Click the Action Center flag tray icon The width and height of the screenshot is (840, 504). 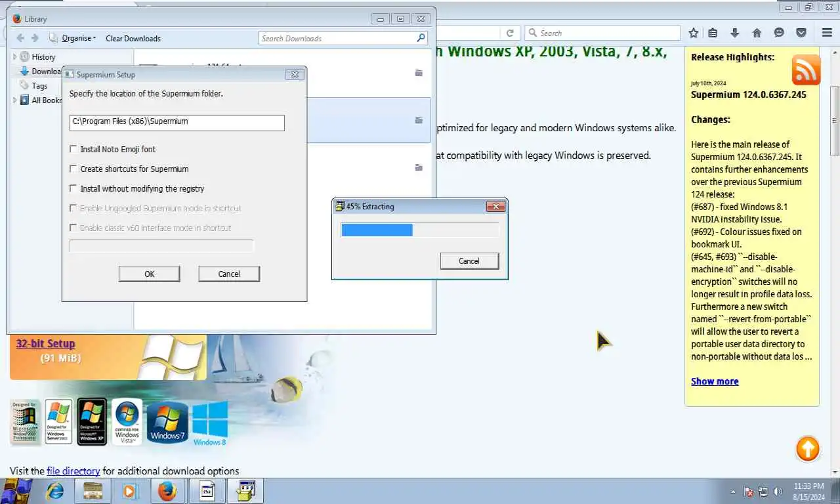click(749, 492)
